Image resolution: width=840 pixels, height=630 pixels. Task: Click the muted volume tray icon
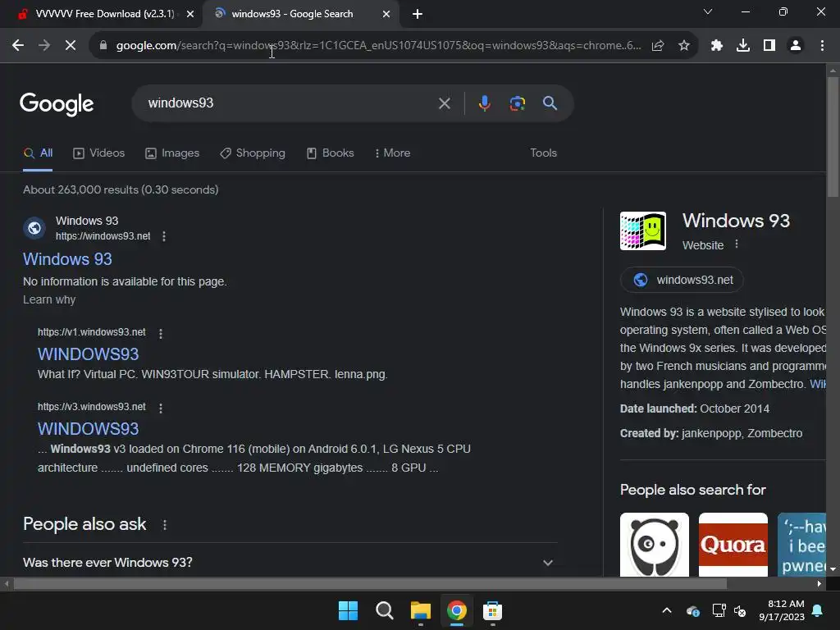click(x=740, y=610)
